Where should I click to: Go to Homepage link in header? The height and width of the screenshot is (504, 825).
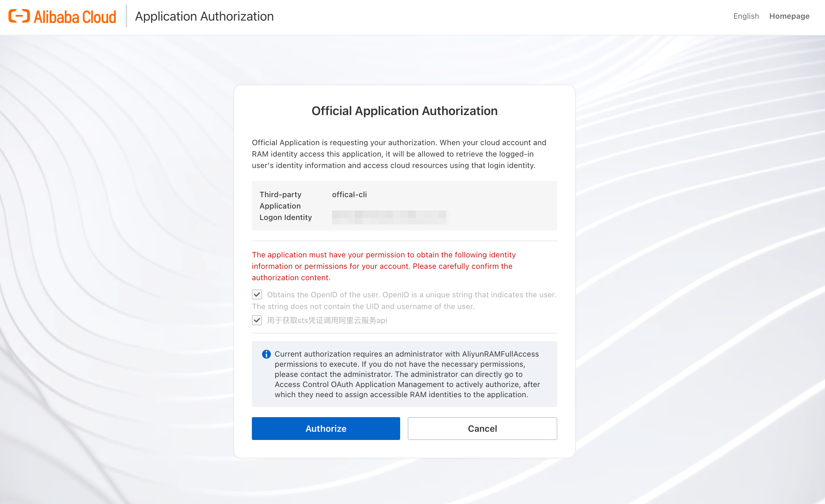pyautogui.click(x=789, y=16)
